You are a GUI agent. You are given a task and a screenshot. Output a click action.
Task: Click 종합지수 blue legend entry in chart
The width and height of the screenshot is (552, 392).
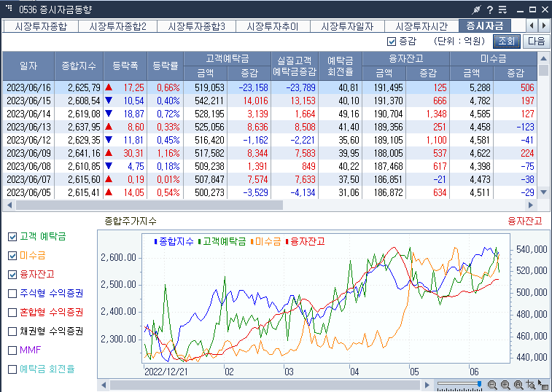click(174, 241)
